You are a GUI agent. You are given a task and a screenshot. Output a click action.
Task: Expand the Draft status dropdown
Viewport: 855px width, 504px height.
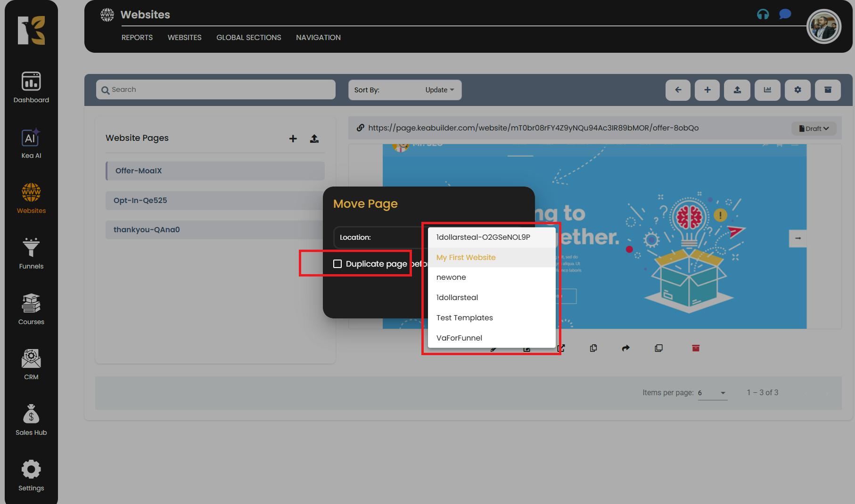pos(814,129)
